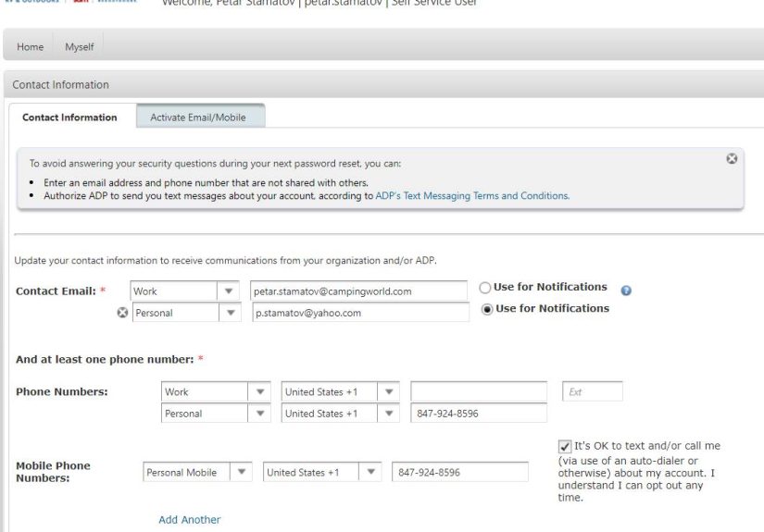Screen dimensions: 764x532
Task: Go to the Home menu
Action: [x=31, y=47]
